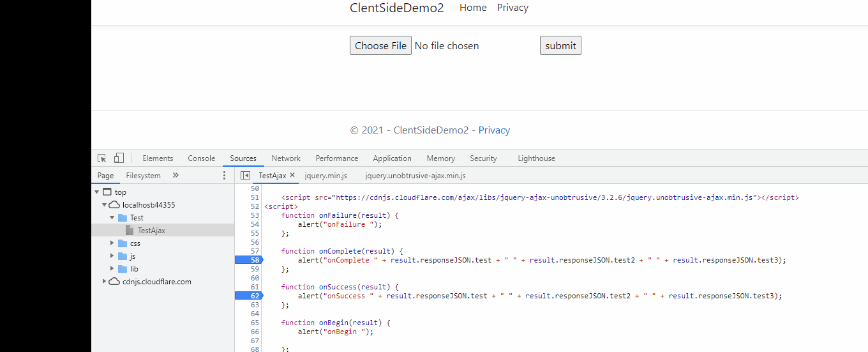This screenshot has height=352, width=868.
Task: Collapse the localhost:44355 tree node
Action: [104, 204]
